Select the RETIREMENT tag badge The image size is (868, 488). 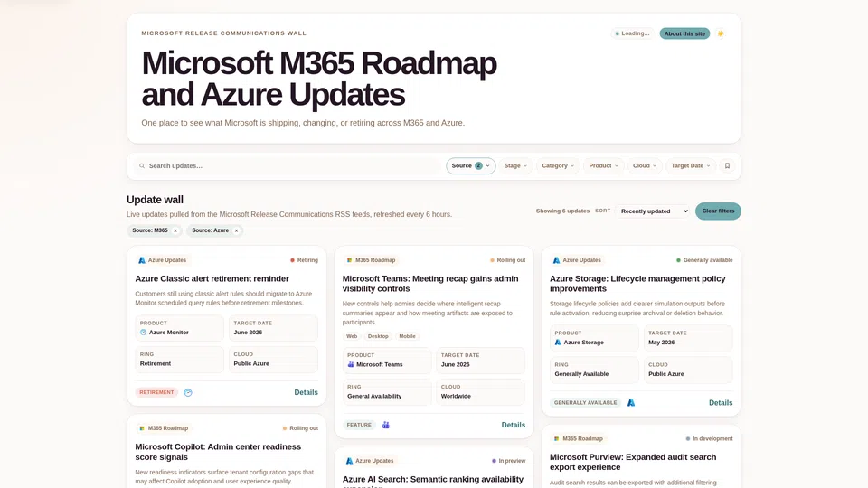[x=156, y=392]
